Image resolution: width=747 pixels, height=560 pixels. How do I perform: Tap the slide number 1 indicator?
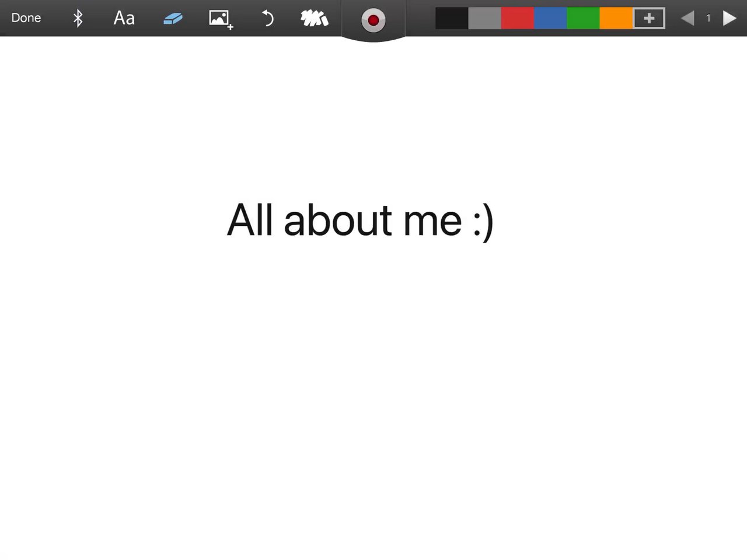pyautogui.click(x=708, y=18)
